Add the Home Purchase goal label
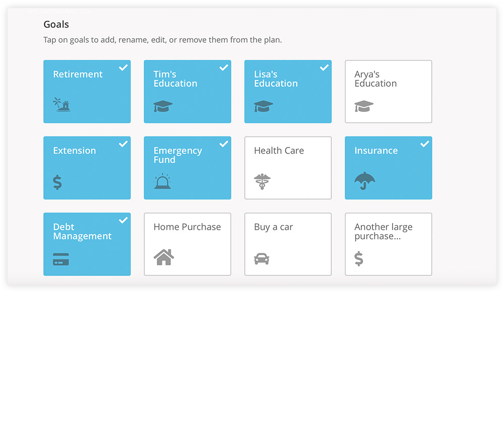This screenshot has height=428, width=504. [x=187, y=227]
